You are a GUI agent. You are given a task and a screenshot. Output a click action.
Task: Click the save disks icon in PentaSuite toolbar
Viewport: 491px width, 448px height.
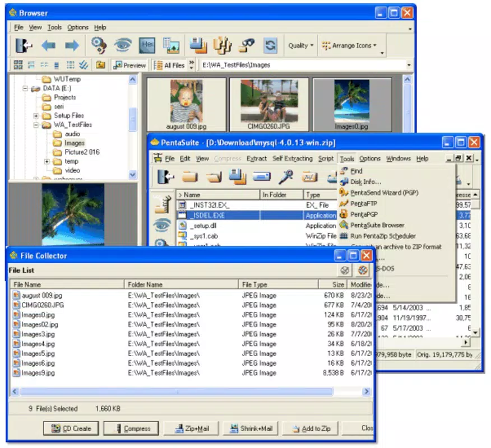click(237, 177)
